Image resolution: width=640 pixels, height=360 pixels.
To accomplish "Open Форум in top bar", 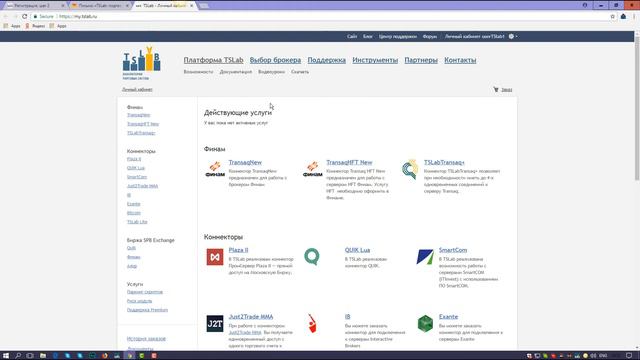I will pyautogui.click(x=429, y=36).
